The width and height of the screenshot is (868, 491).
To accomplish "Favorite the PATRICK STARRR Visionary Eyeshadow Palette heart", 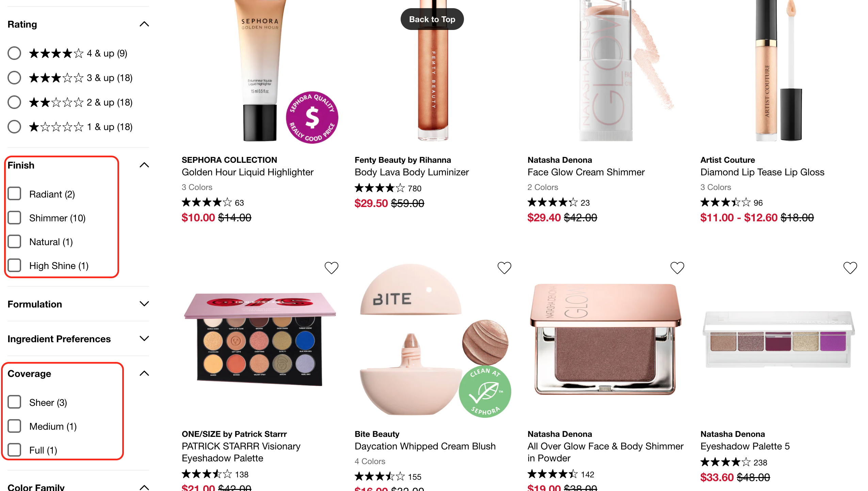I will [331, 268].
